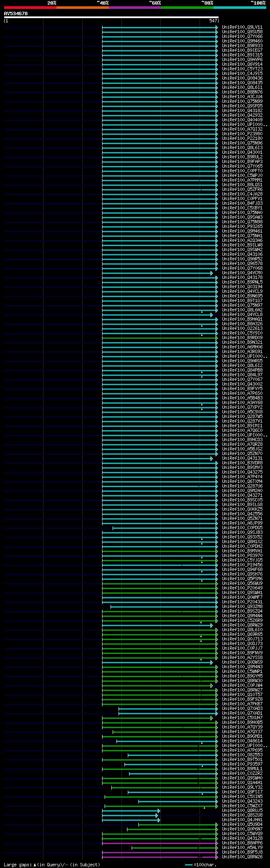Open the UniRef100_P93597 entry
This screenshot has height=868, width=270.
(242, 764)
